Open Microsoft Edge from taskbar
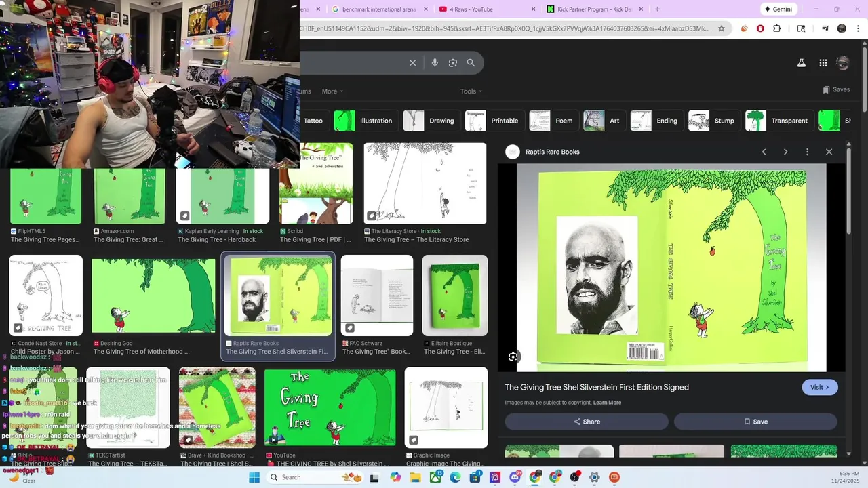 [x=455, y=477]
